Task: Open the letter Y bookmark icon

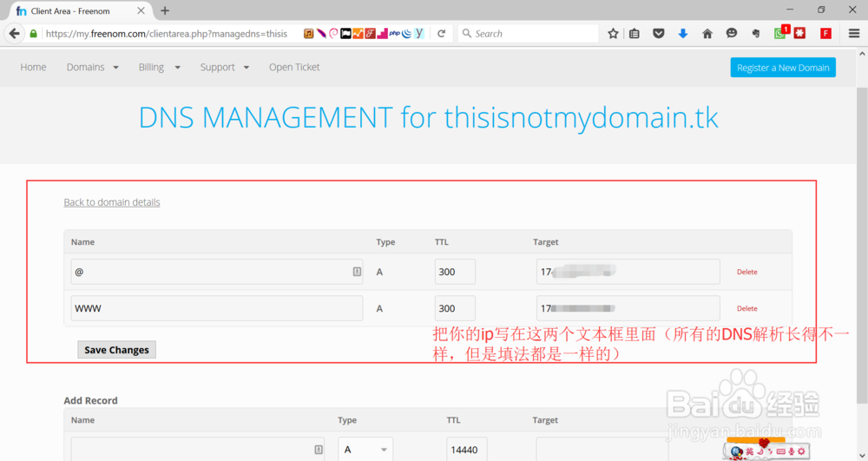Action: tap(419, 33)
